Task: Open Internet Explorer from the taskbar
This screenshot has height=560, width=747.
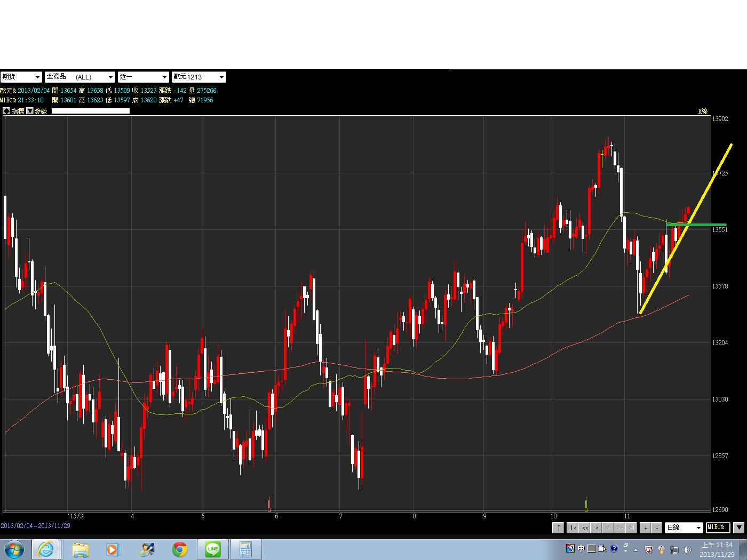Action: click(46, 549)
